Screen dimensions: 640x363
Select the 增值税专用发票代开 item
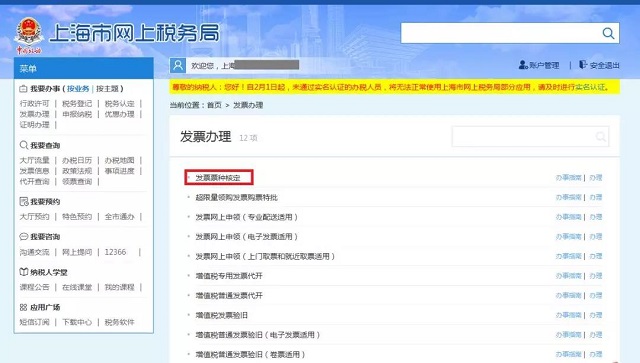point(229,276)
